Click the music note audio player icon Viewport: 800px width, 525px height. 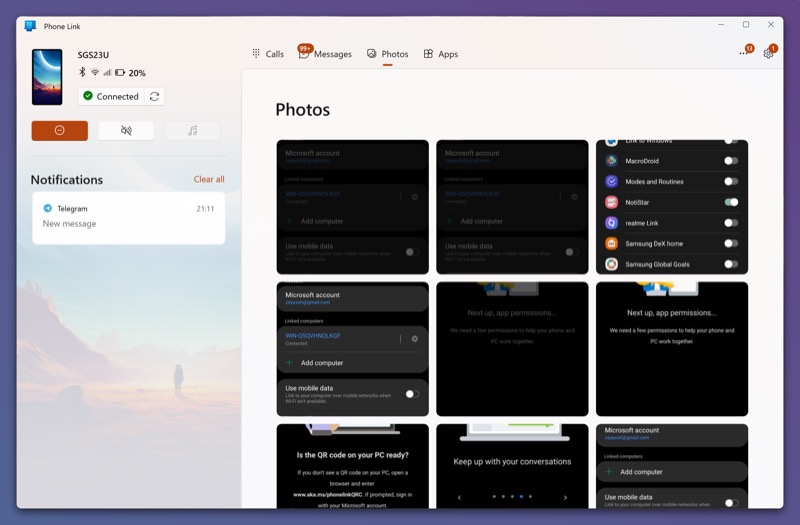[x=192, y=131]
